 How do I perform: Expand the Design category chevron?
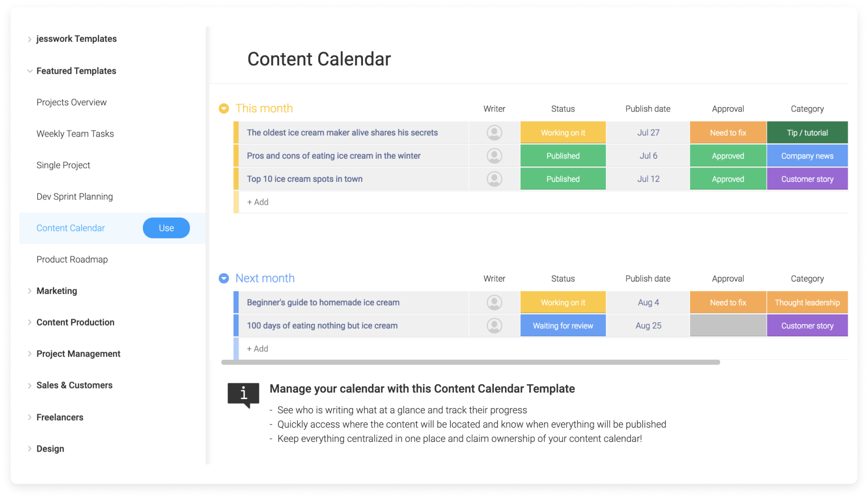[30, 449]
